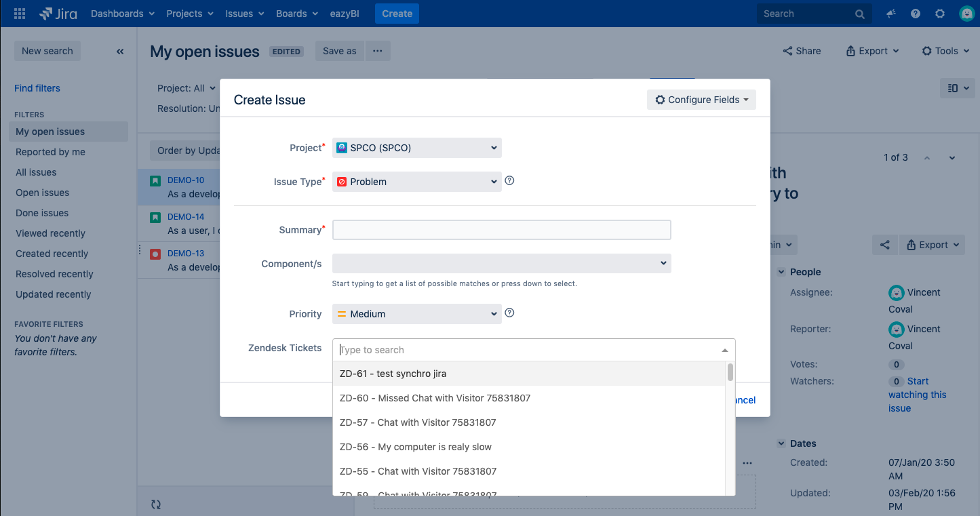Click the help icon next to Issue Type
The height and width of the screenshot is (516, 980).
click(x=510, y=181)
